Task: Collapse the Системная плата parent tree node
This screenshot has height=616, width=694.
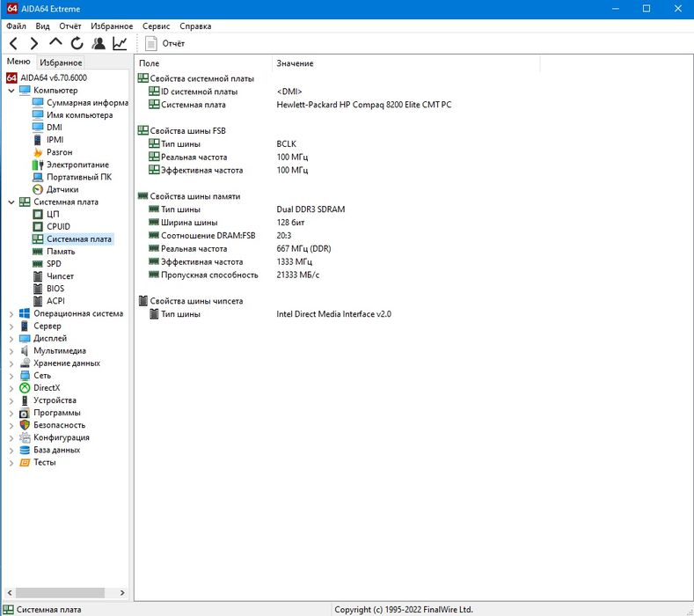Action: pos(11,202)
